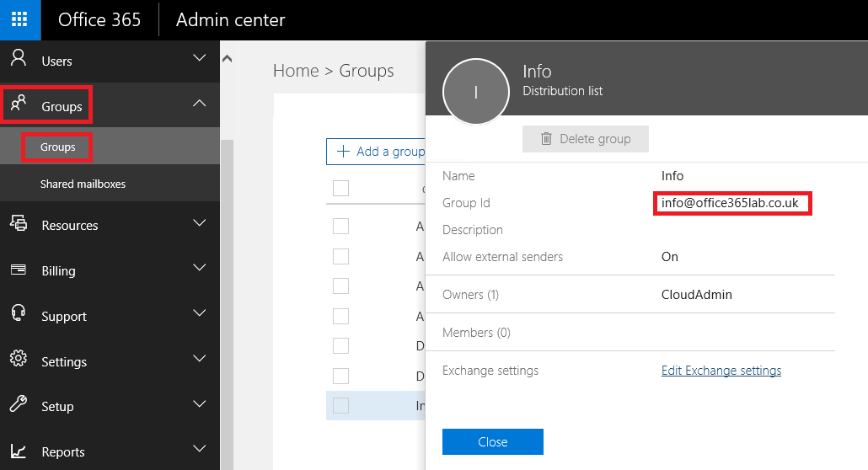Click the scroll-up arrow beside the sidebar

227,58
